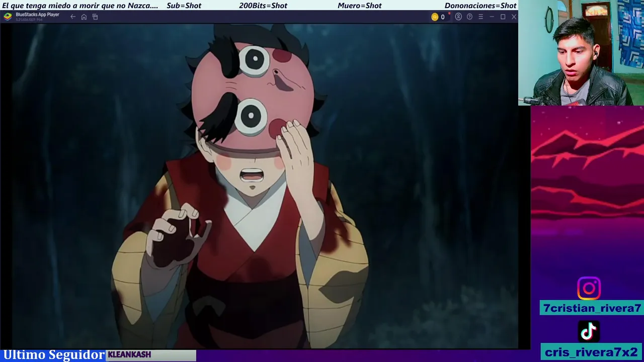Open the BlueStacks hamburger menu
644x362 pixels.
click(x=480, y=17)
